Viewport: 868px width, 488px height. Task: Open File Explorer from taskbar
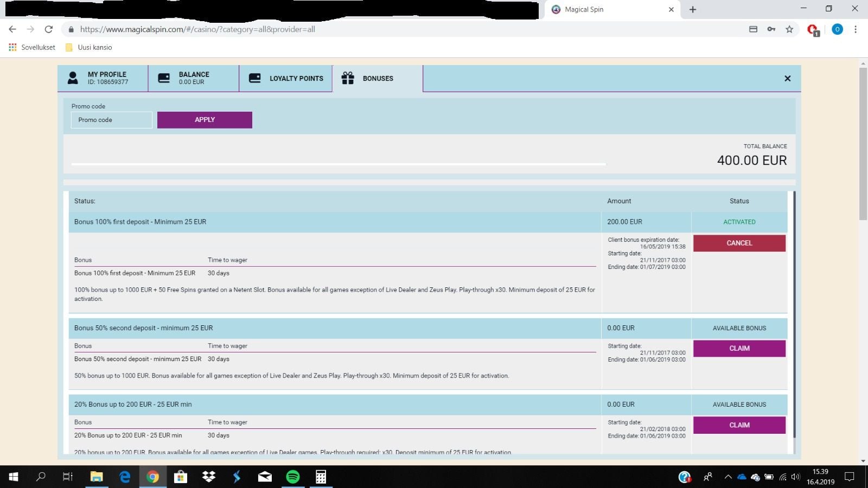[97, 477]
